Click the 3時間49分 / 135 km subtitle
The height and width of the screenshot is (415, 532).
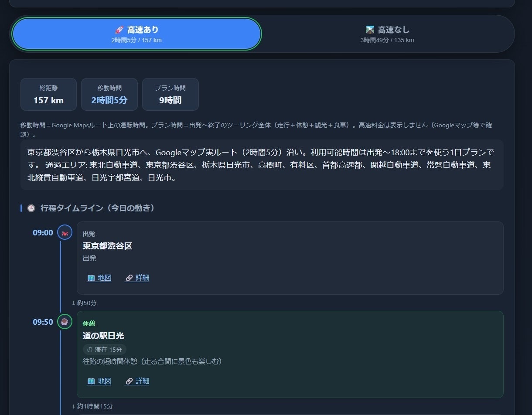[x=387, y=40]
